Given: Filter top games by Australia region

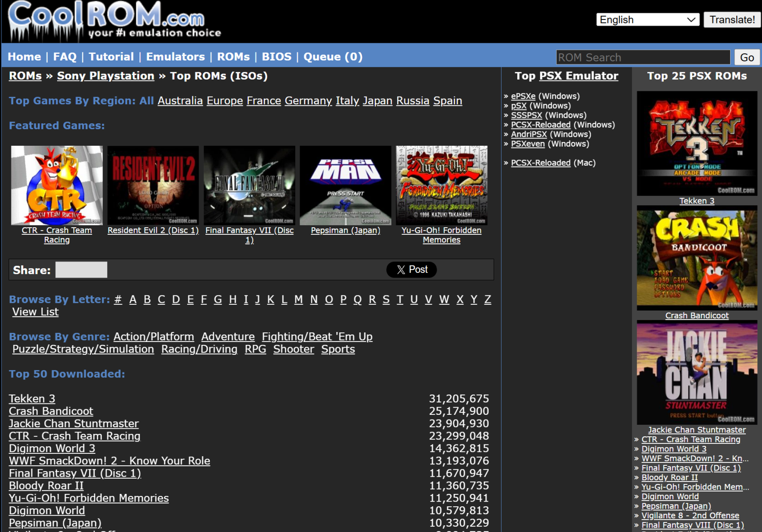Looking at the screenshot, I should [180, 101].
